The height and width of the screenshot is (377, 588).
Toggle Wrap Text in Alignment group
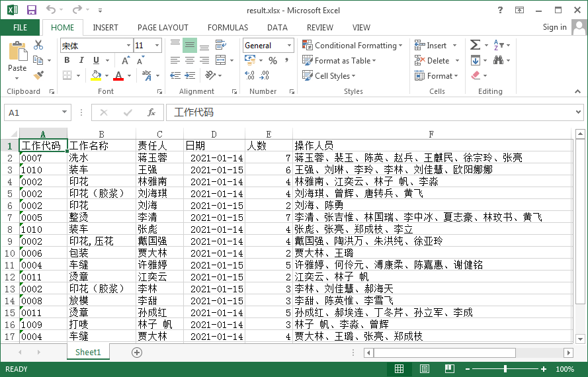coord(221,46)
